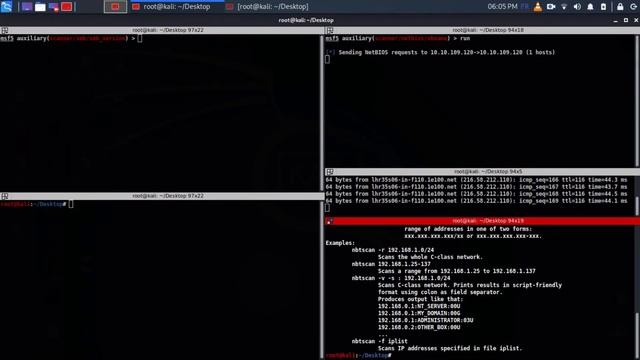640x360 pixels.
Task: Click the screen capture launcher beside file manager
Action: [53, 7]
